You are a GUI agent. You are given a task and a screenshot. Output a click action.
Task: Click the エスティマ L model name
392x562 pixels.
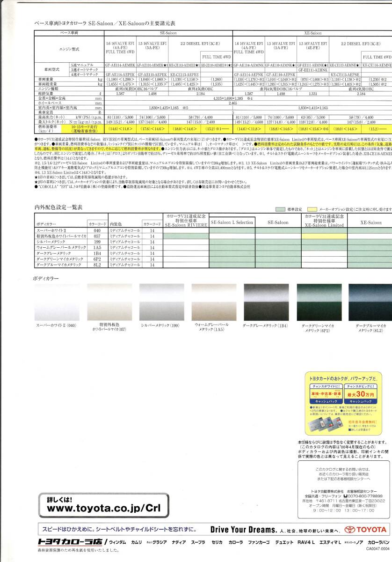click(x=330, y=542)
